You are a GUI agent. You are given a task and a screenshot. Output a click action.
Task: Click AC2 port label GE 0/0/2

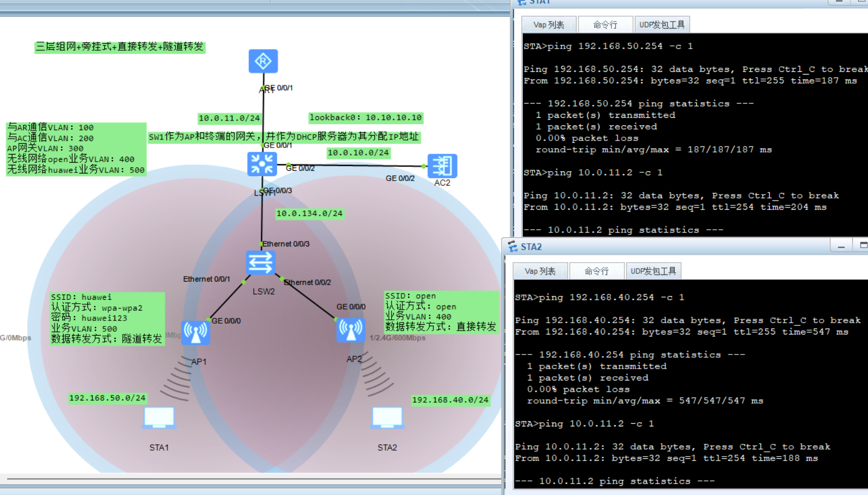coord(400,178)
